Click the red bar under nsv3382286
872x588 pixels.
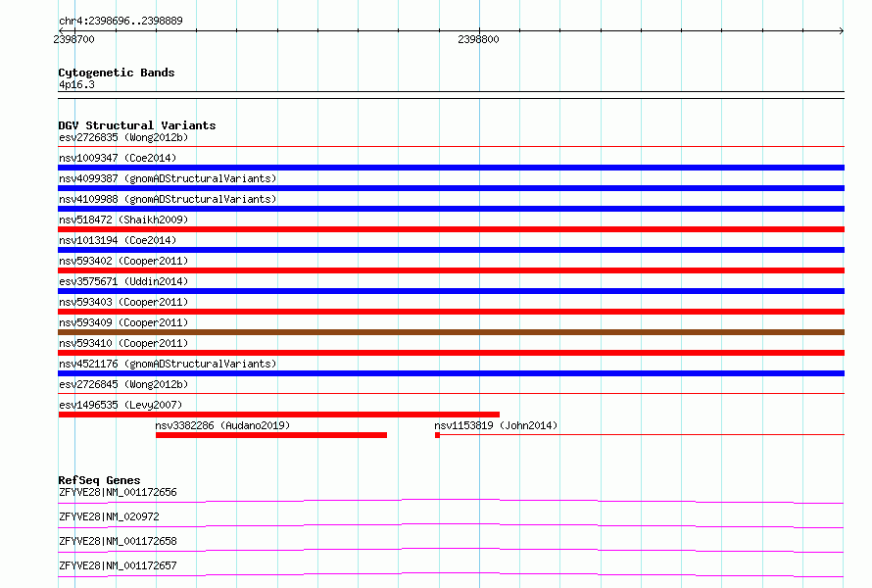[271, 435]
